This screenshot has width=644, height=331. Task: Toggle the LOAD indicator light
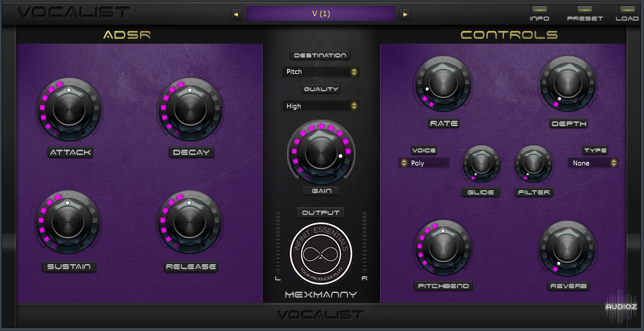pos(627,9)
